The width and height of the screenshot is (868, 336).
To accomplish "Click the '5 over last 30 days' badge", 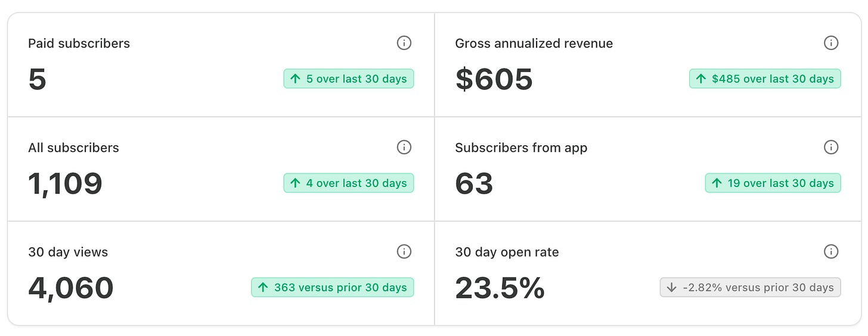I will 349,79.
